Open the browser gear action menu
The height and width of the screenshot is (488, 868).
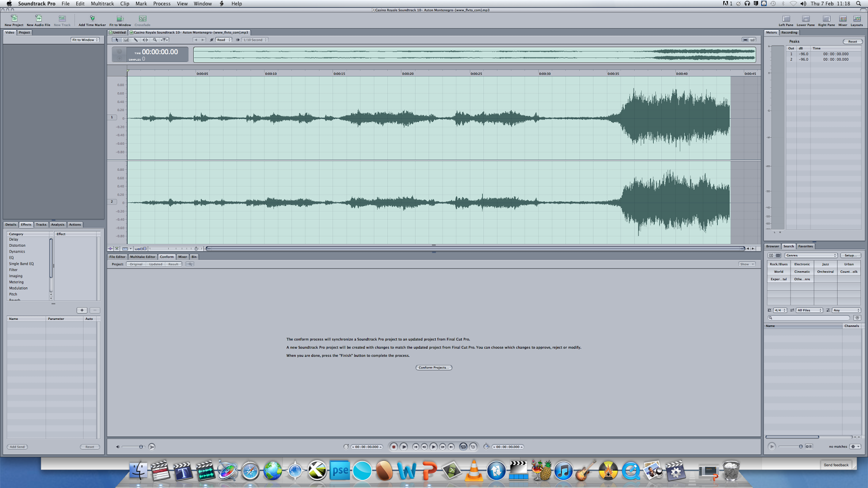point(855,446)
